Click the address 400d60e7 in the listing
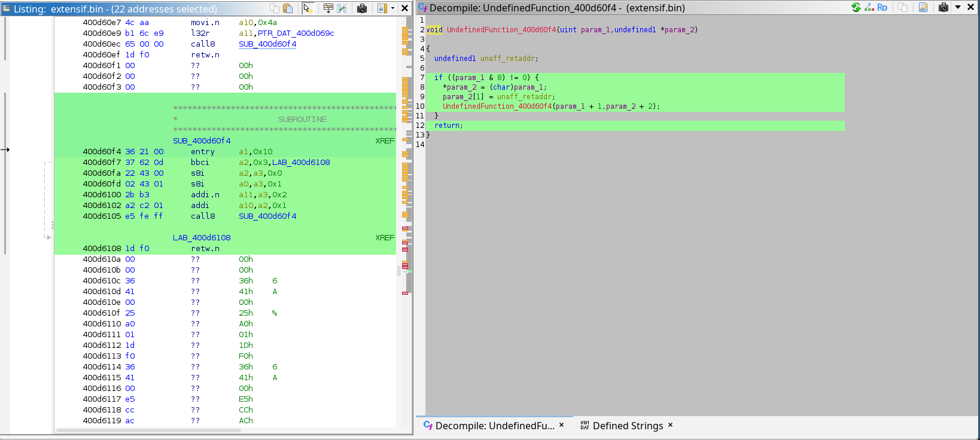980x440 pixels. click(102, 23)
